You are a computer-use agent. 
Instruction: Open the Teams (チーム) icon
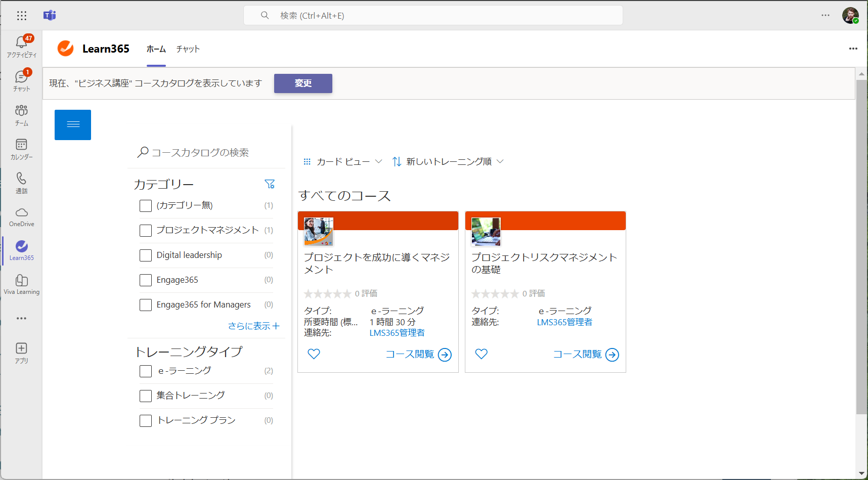coord(22,115)
